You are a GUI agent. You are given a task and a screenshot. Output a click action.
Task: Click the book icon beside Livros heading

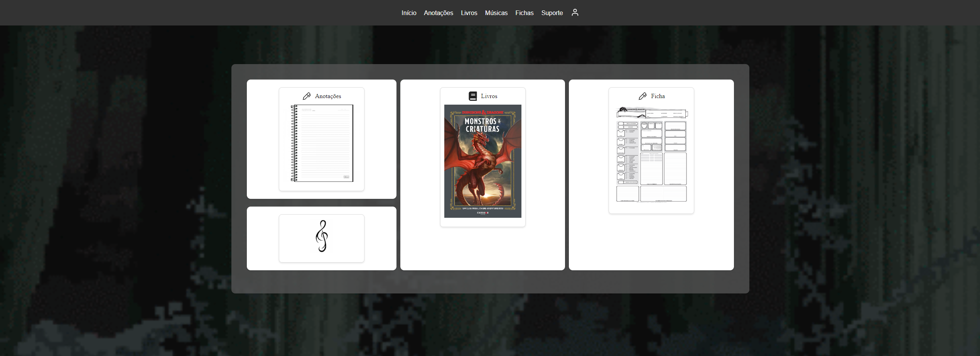tap(472, 96)
